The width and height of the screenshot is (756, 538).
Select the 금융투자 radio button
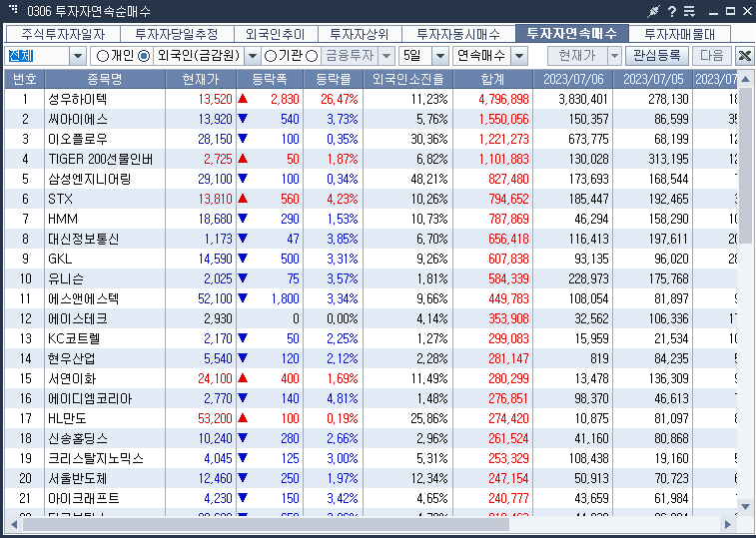pyautogui.click(x=312, y=56)
